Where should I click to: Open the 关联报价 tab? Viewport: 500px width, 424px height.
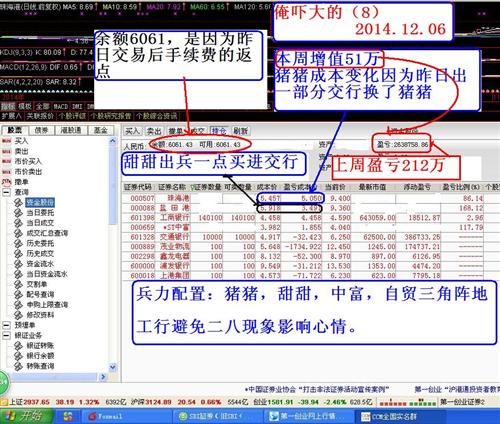tap(40, 116)
